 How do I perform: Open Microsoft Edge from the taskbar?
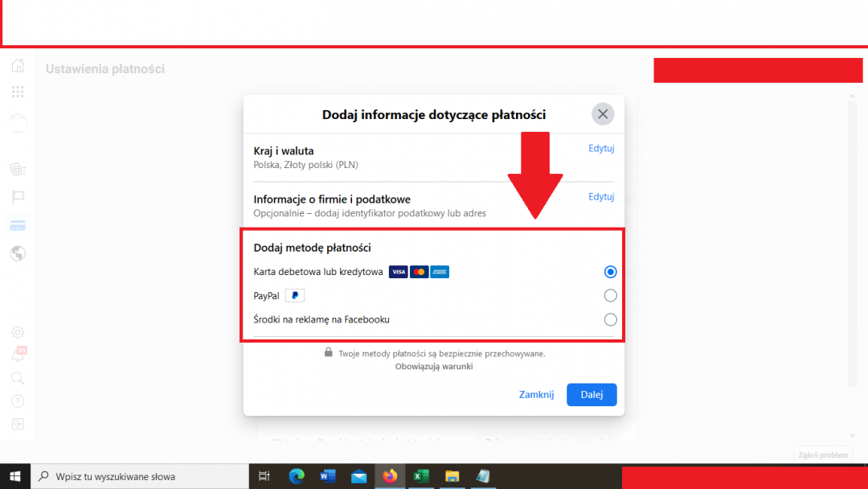pyautogui.click(x=297, y=476)
